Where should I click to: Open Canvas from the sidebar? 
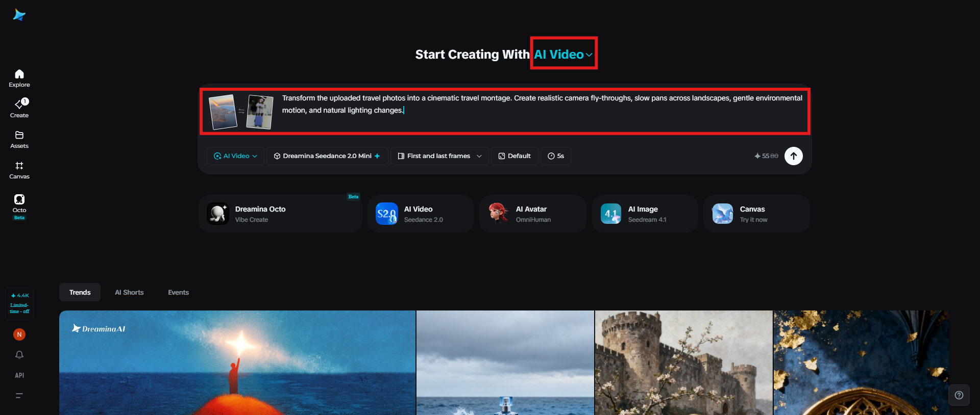pyautogui.click(x=19, y=170)
